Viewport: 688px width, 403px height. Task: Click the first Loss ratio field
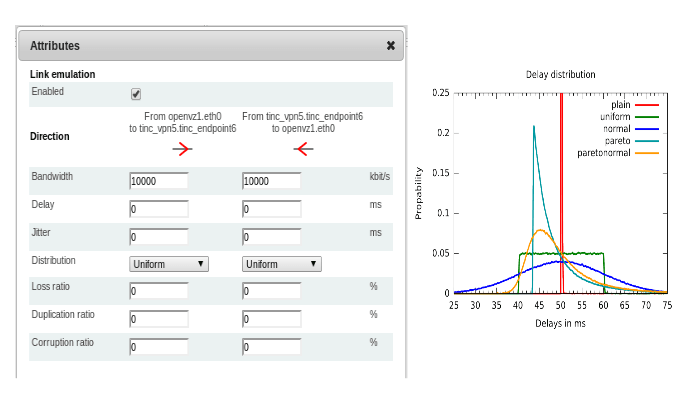[159, 291]
